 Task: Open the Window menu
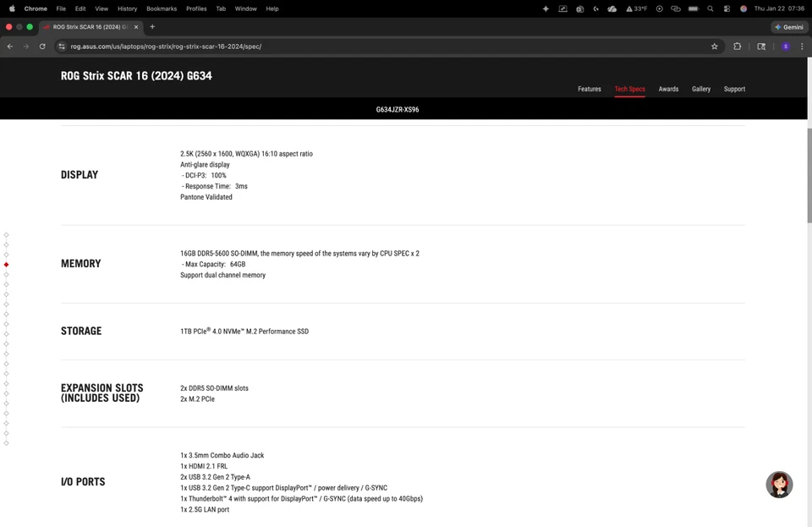(x=246, y=8)
